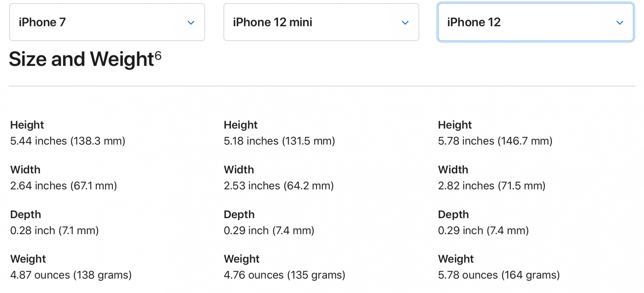Open the iPhone 12 mini model dropdown
The height and width of the screenshot is (293, 644).
click(321, 22)
